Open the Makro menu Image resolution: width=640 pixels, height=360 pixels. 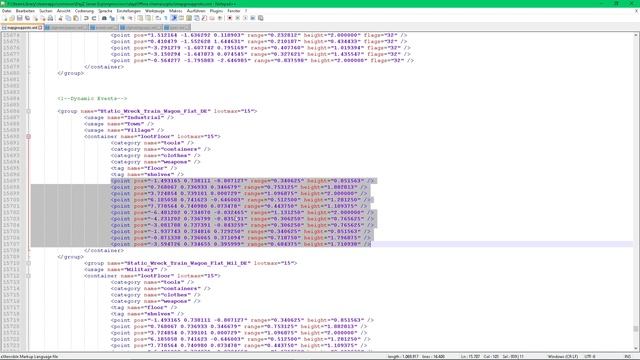pyautogui.click(x=176, y=11)
